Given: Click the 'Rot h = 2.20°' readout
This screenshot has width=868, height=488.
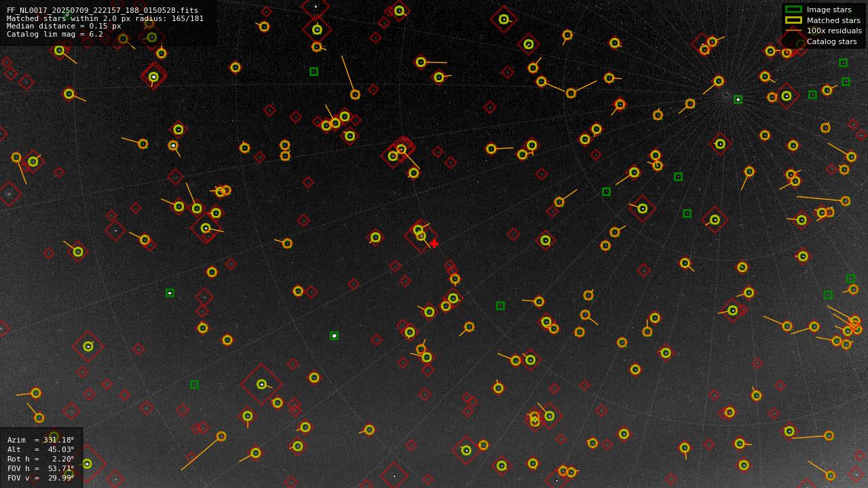Looking at the screenshot, I should click(41, 459).
